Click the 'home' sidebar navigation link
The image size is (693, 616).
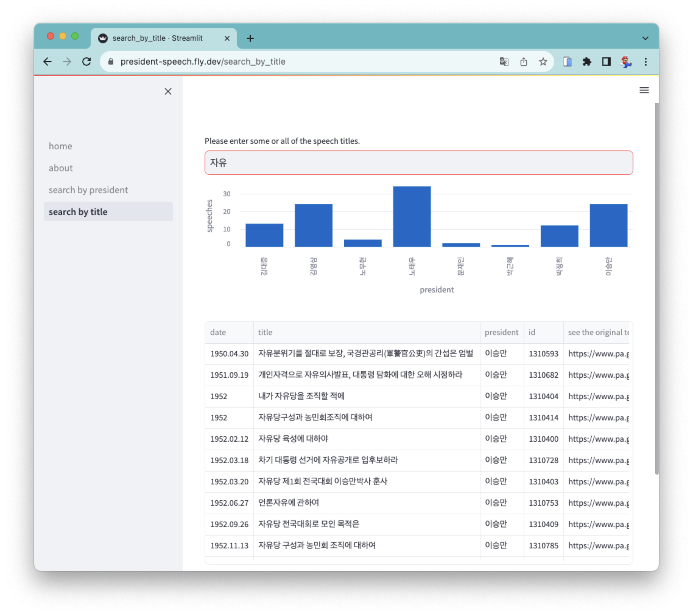61,146
